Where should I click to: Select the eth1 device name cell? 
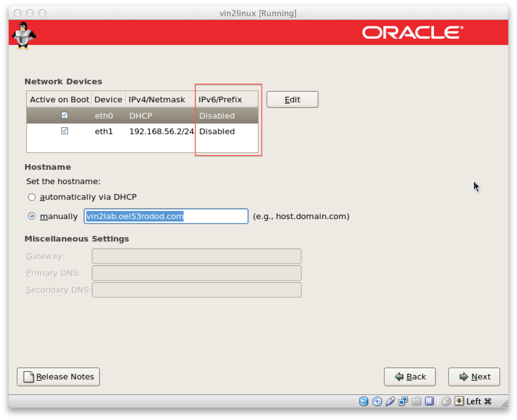(104, 131)
